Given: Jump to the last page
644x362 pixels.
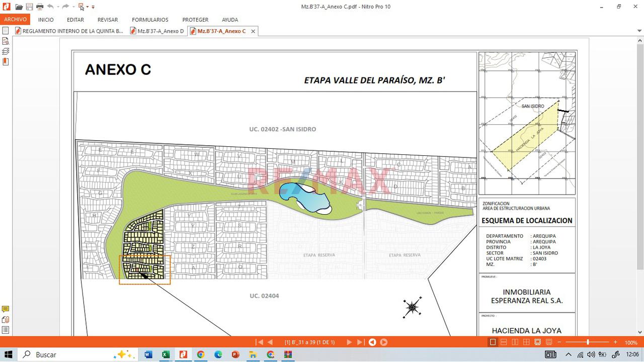Looking at the screenshot, I should click(360, 342).
